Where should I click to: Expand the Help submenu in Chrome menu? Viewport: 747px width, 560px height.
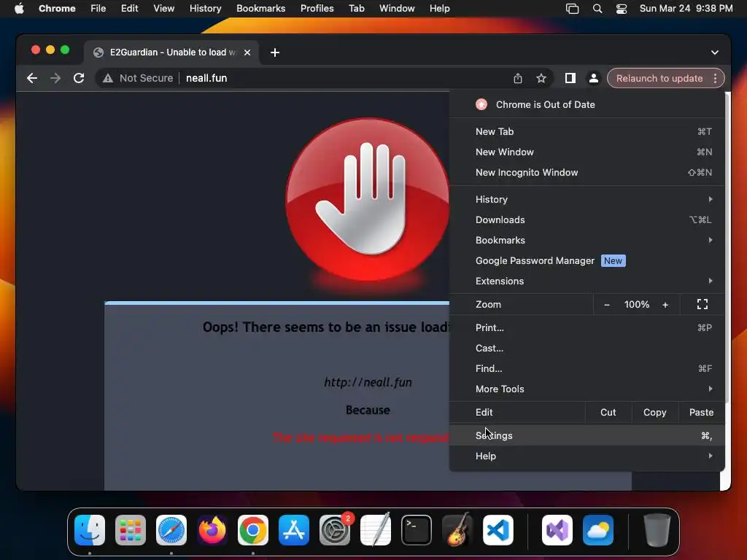[x=587, y=456]
